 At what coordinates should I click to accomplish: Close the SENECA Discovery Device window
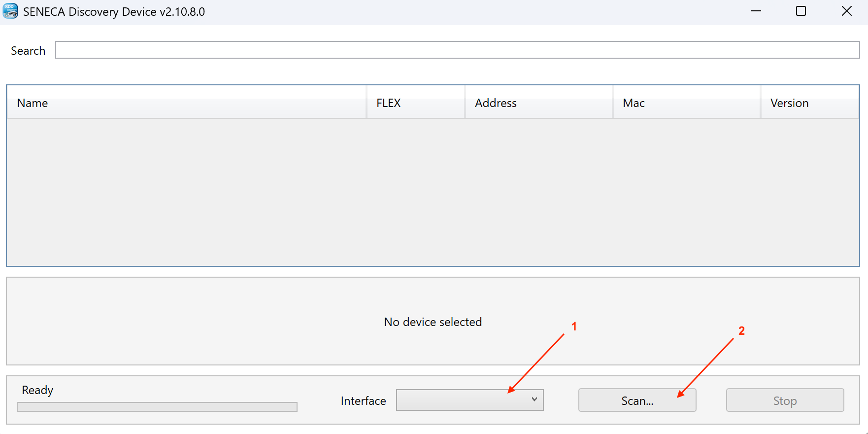846,11
